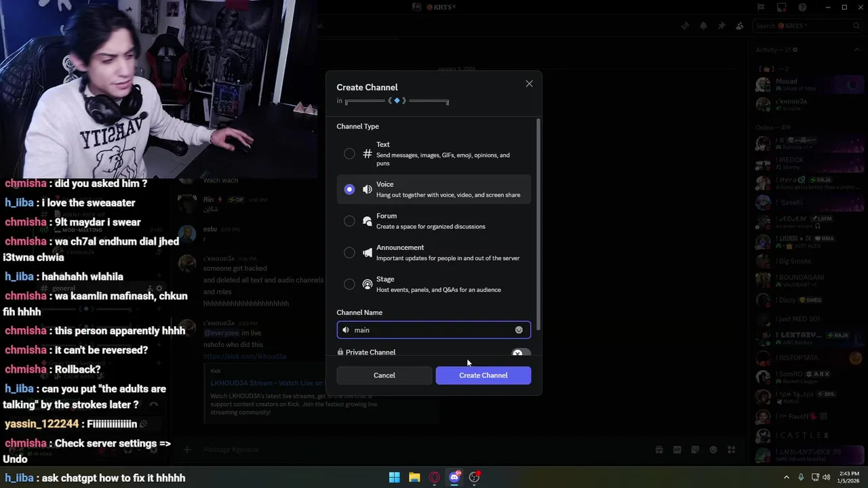The height and width of the screenshot is (488, 868).
Task: Open the Discord help question icon
Action: pos(802,7)
